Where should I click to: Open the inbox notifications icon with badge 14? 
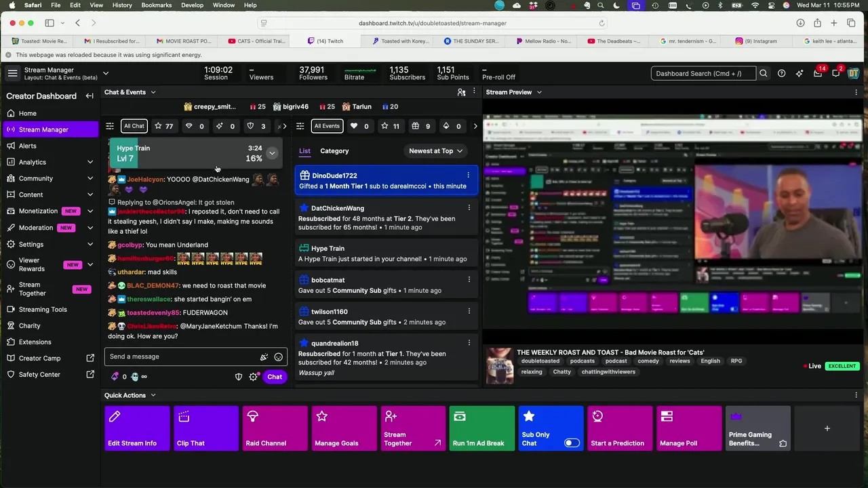click(x=818, y=73)
